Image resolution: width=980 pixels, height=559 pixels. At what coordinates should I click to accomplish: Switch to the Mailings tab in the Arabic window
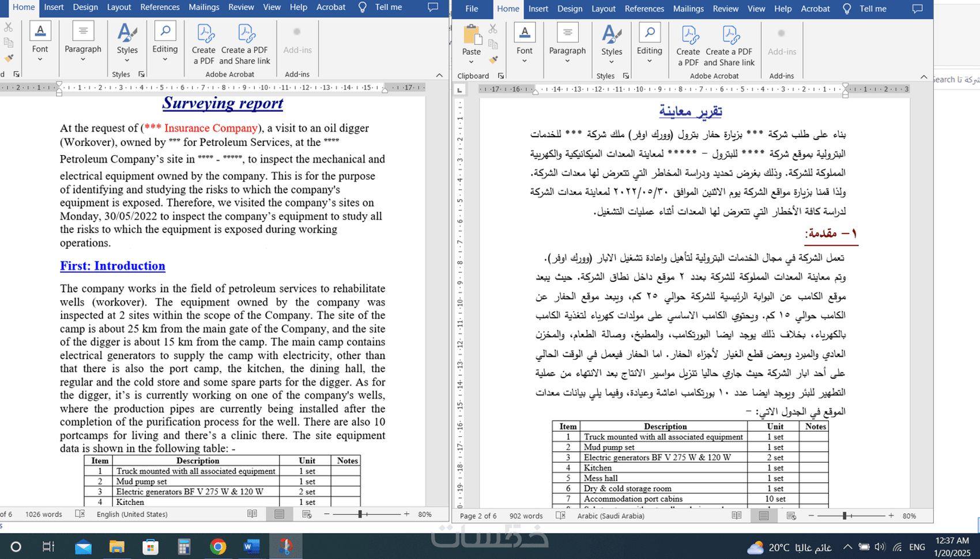click(x=688, y=9)
